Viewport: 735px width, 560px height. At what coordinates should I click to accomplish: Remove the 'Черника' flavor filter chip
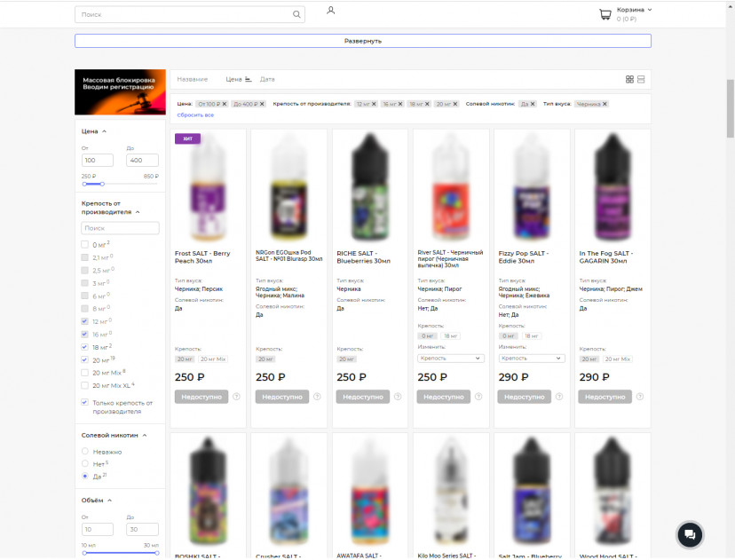[x=605, y=104]
